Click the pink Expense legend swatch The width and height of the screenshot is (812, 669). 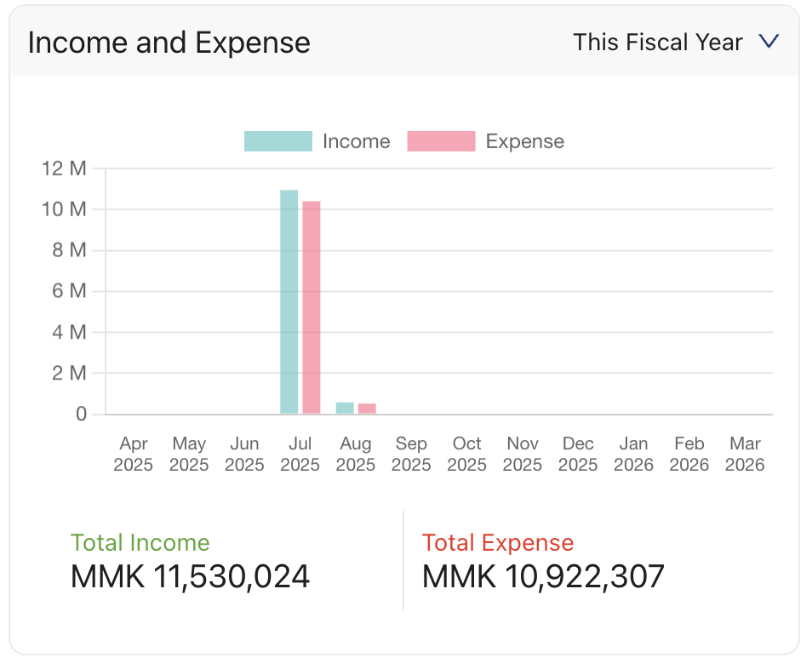click(442, 140)
